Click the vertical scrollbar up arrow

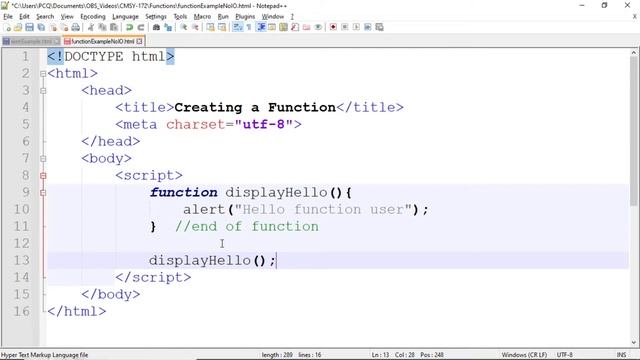tap(634, 53)
